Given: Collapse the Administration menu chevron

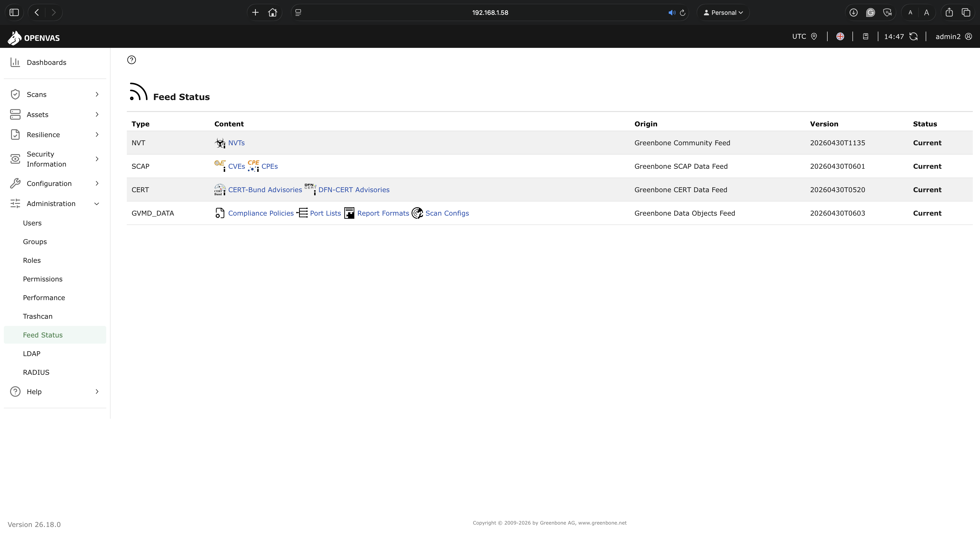Looking at the screenshot, I should point(97,204).
